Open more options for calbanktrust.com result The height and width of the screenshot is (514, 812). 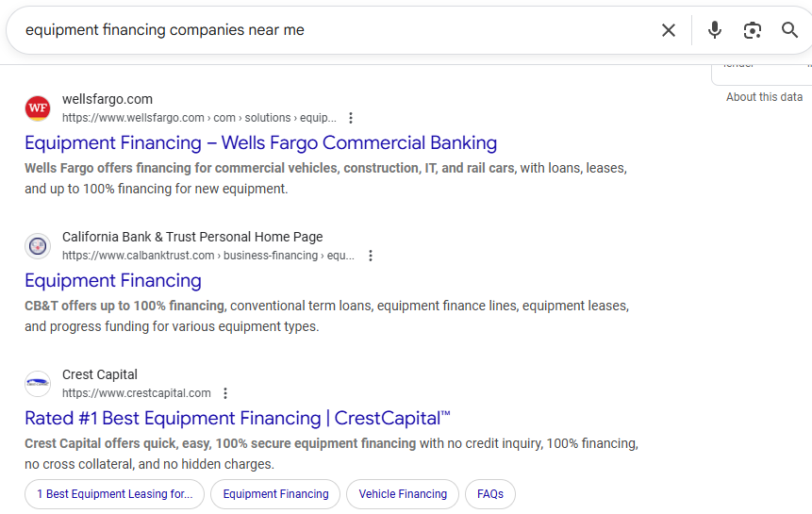click(x=371, y=256)
